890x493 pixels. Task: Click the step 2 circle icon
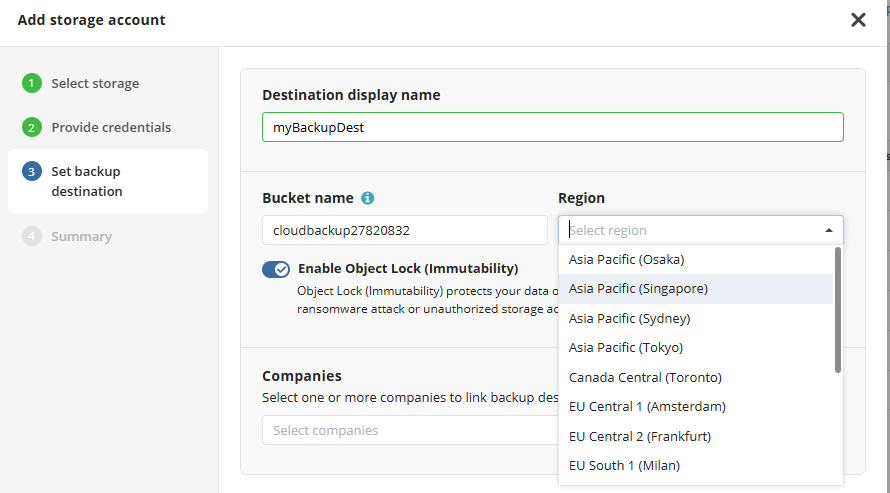coord(32,127)
